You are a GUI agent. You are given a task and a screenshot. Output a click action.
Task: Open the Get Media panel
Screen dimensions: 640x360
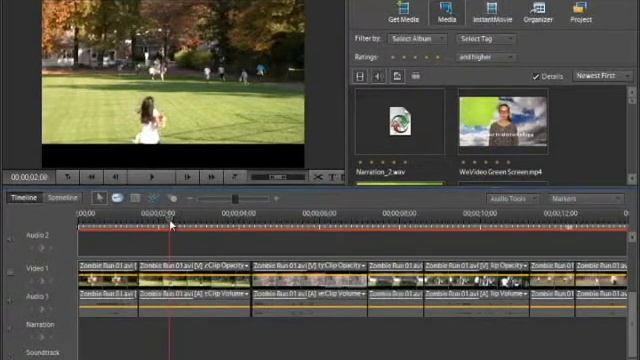click(403, 12)
